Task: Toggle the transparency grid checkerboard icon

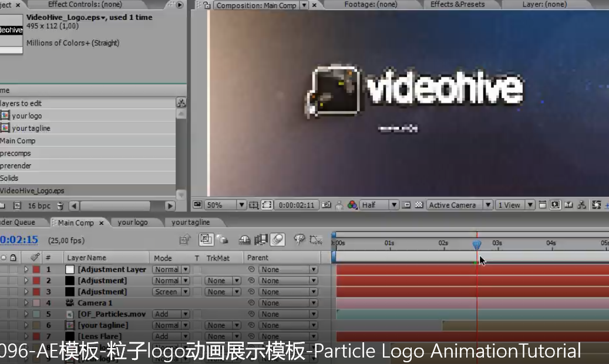Action: [419, 205]
